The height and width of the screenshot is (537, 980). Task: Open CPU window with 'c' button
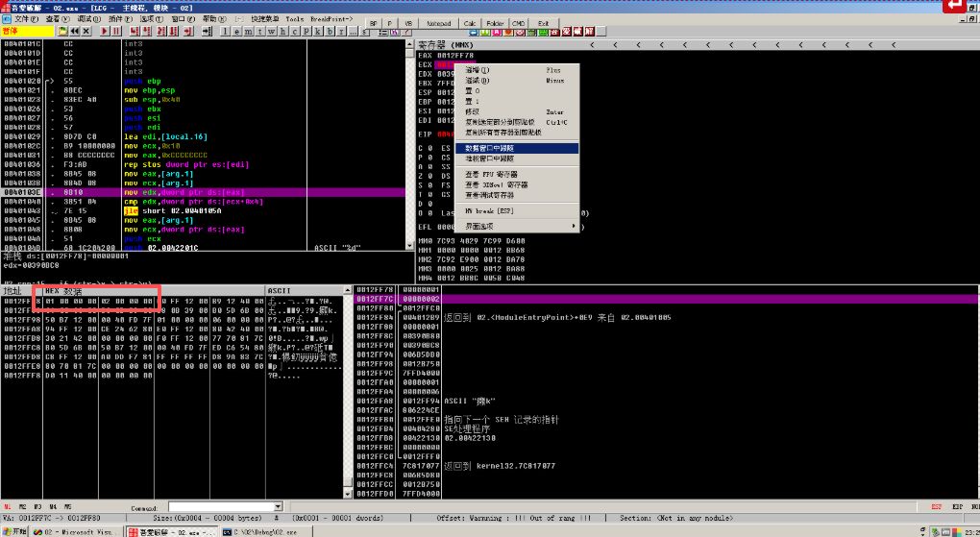pyautogui.click(x=294, y=32)
